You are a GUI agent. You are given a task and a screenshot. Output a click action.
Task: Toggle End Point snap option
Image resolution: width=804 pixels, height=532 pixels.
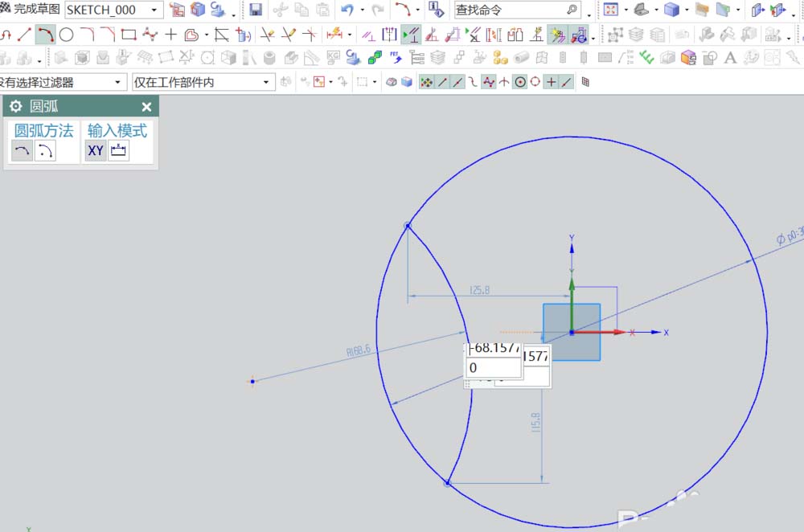pos(442,82)
